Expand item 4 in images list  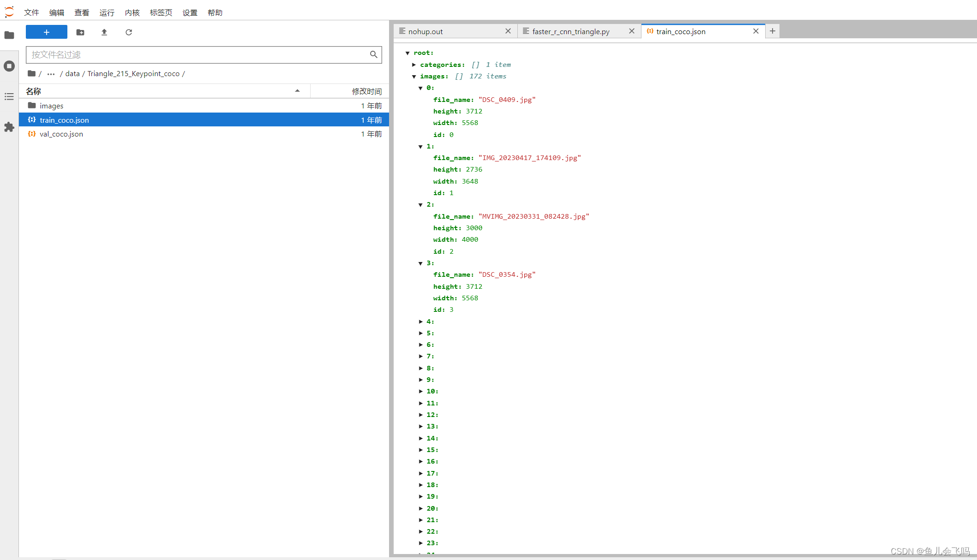[420, 322]
